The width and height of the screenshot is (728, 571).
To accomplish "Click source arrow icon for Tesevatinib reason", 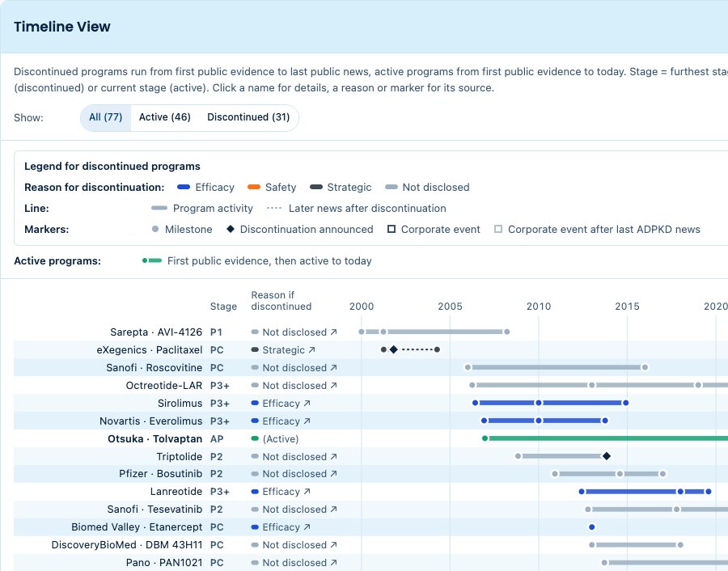I will point(334,510).
